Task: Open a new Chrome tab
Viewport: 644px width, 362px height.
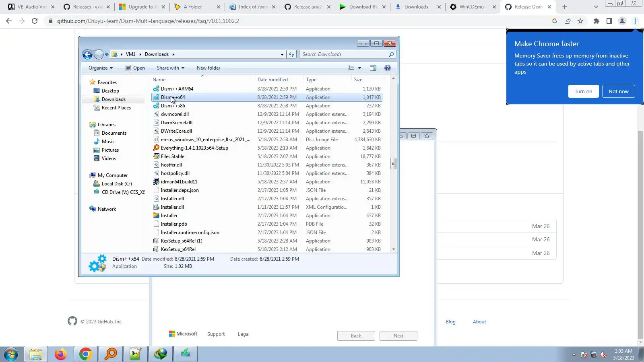Action: 565,7
